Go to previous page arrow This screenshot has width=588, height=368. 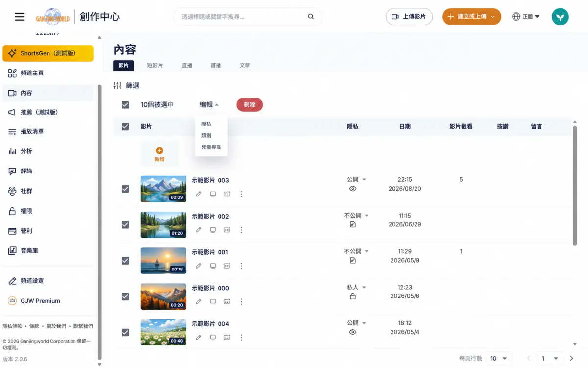(529, 359)
